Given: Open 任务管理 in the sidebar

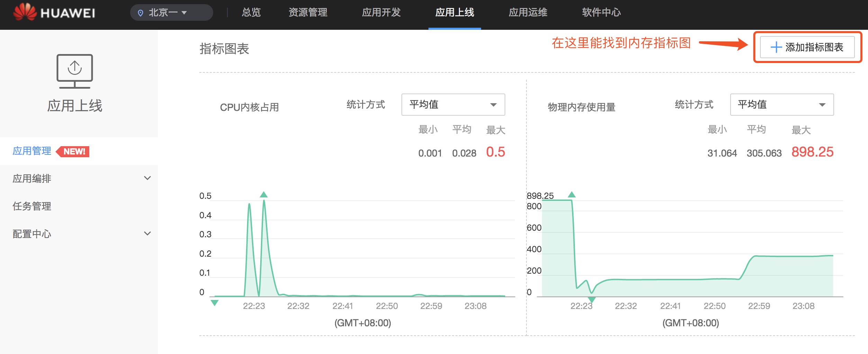Looking at the screenshot, I should [x=32, y=206].
